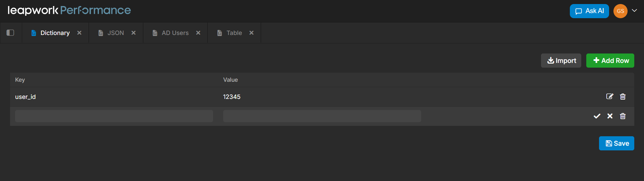Expand the user account dropdown arrow
This screenshot has width=644, height=181.
[634, 10]
